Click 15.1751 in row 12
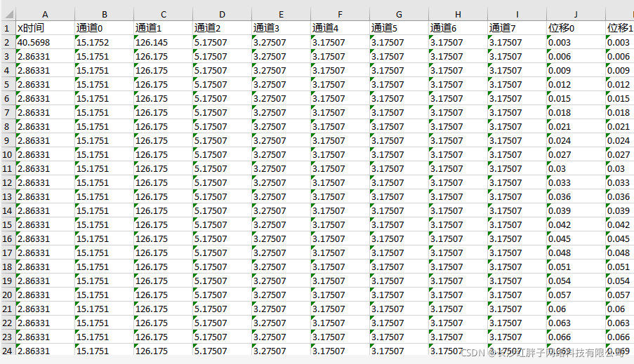The image size is (634, 364). [x=104, y=182]
